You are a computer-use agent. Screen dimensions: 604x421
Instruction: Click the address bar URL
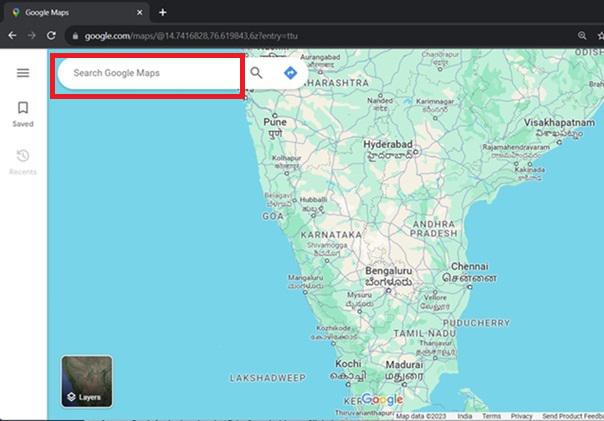pyautogui.click(x=191, y=36)
